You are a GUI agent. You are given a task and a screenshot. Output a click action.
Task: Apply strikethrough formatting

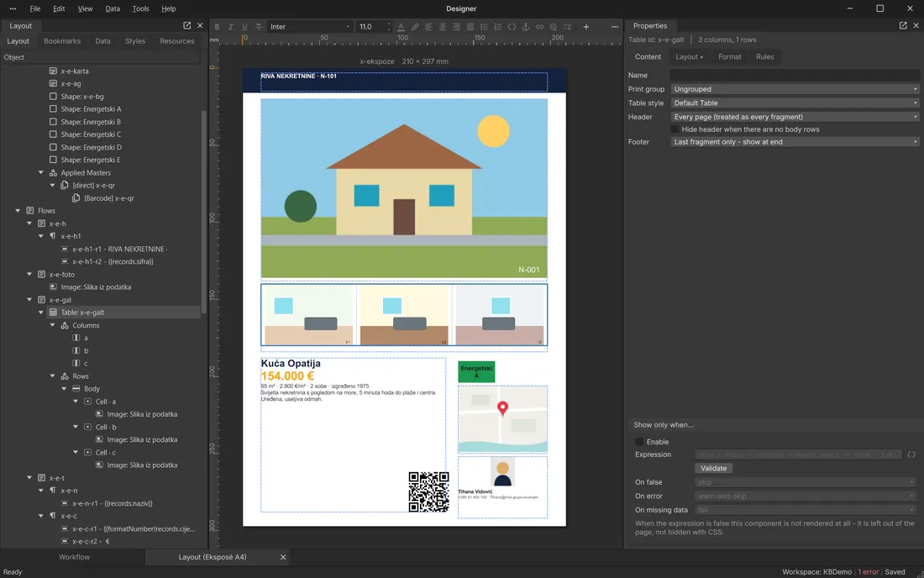(259, 27)
